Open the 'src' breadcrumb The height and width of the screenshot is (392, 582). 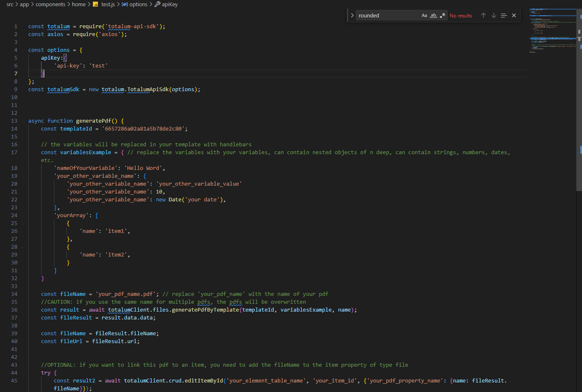point(10,4)
